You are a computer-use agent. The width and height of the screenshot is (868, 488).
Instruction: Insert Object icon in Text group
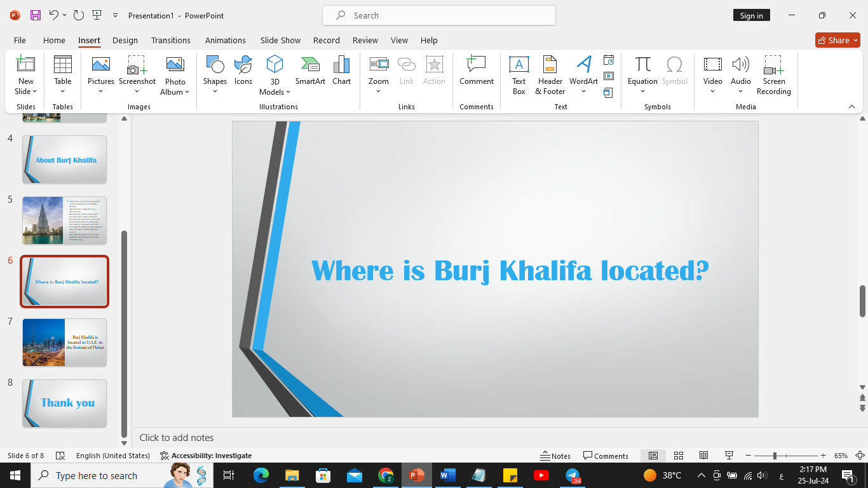point(609,93)
